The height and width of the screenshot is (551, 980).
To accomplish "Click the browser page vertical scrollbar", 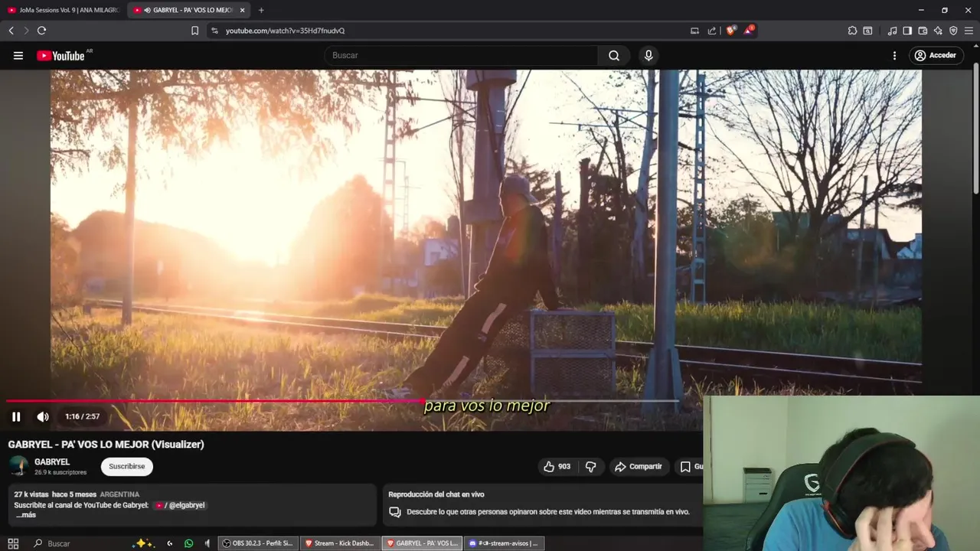I will 975,130.
